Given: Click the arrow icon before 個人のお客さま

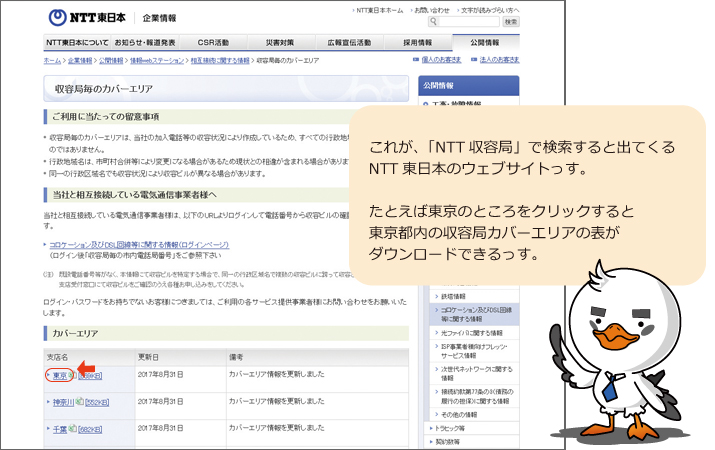Looking at the screenshot, I should 416,60.
